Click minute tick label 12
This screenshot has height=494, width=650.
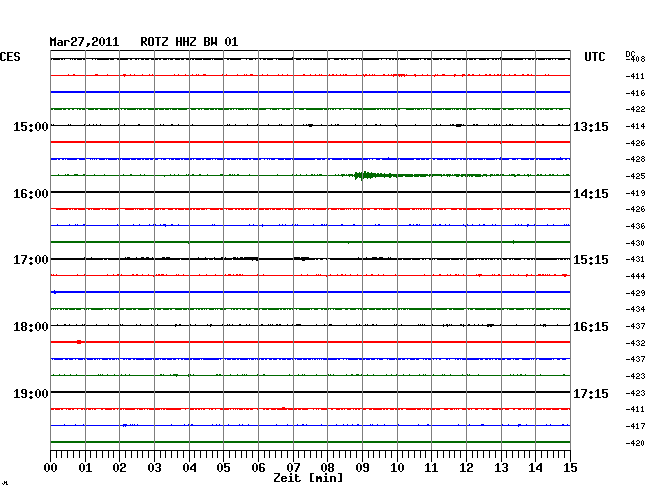pos(466,468)
